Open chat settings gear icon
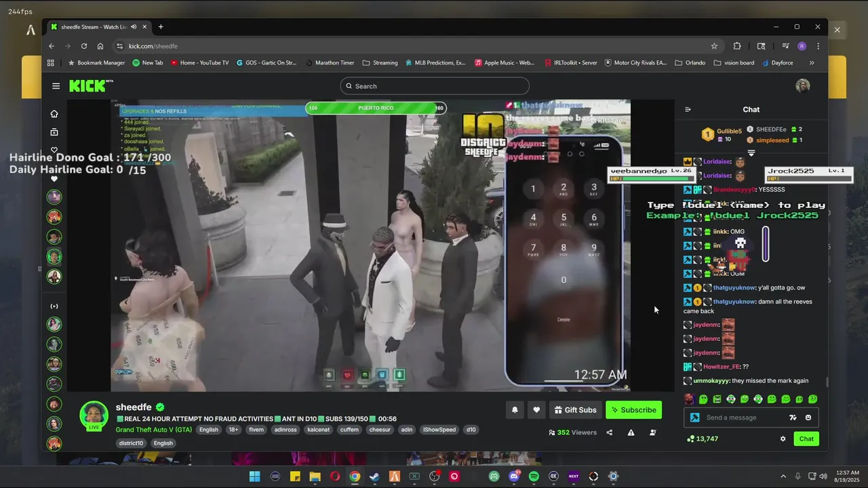The width and height of the screenshot is (868, 488). [x=783, y=439]
